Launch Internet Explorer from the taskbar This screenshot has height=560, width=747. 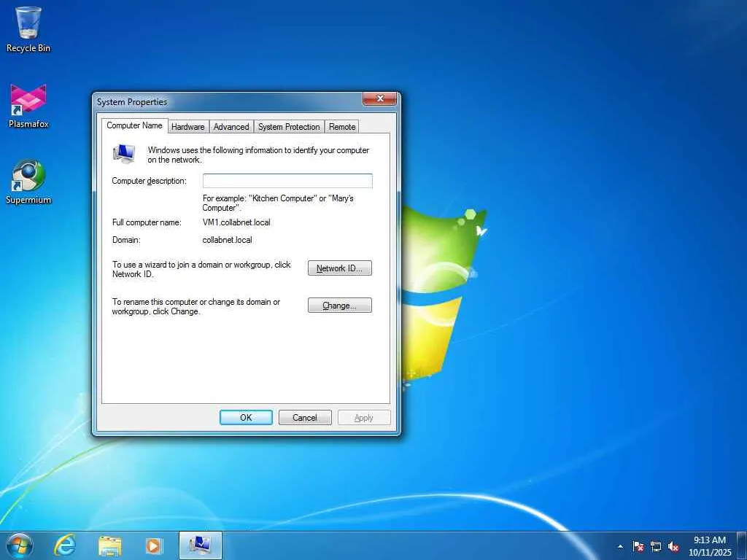tap(65, 545)
